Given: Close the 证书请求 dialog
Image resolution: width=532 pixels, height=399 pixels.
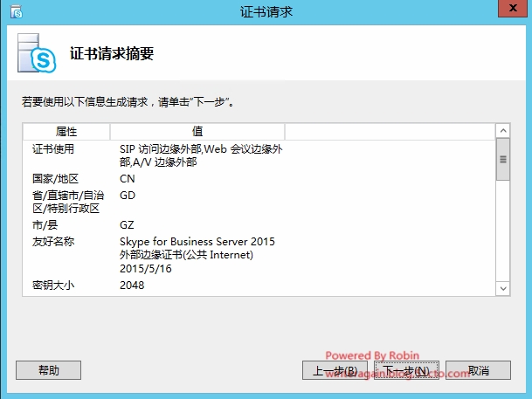Looking at the screenshot, I should 512,8.
